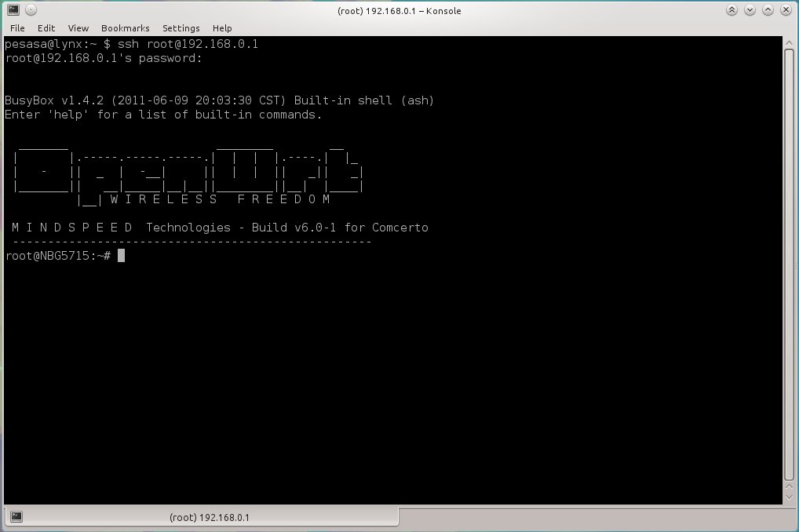Maximize the Konsole window

coord(768,10)
